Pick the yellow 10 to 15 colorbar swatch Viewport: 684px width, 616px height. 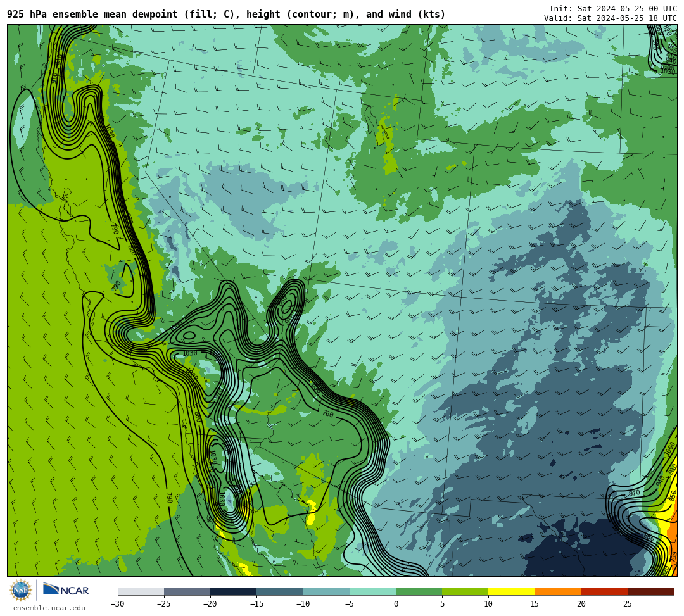511,591
